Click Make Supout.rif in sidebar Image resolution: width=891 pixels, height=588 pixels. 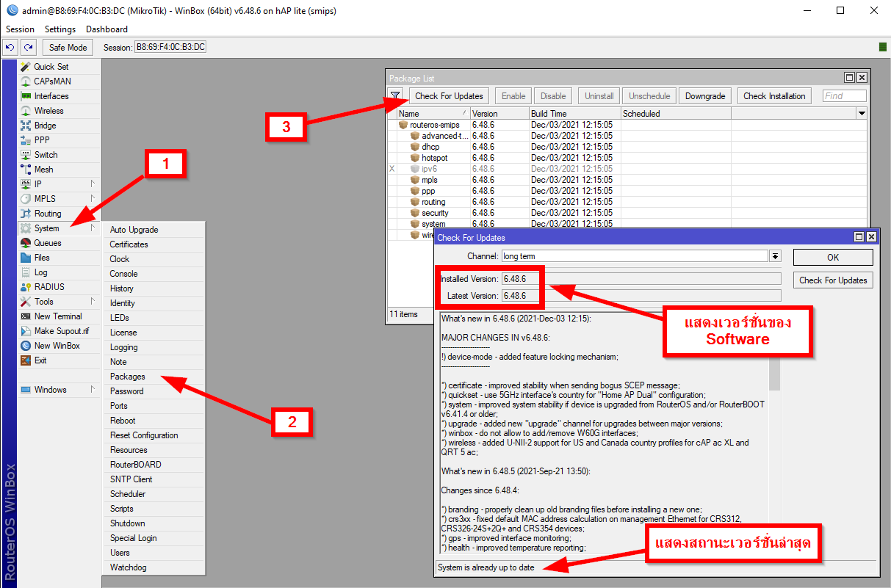tap(59, 331)
